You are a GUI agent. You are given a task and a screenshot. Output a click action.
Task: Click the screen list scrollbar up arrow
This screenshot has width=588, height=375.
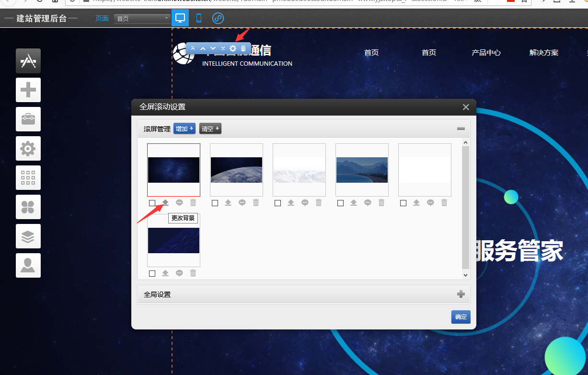tap(465, 142)
